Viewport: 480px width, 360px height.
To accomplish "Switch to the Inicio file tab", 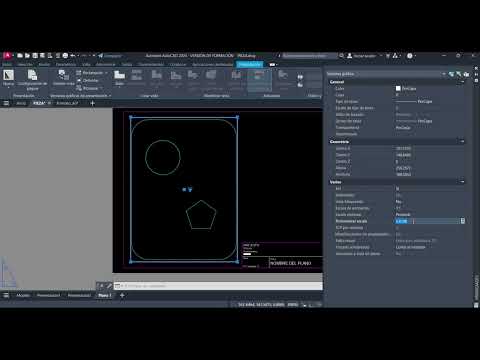I will (21, 103).
